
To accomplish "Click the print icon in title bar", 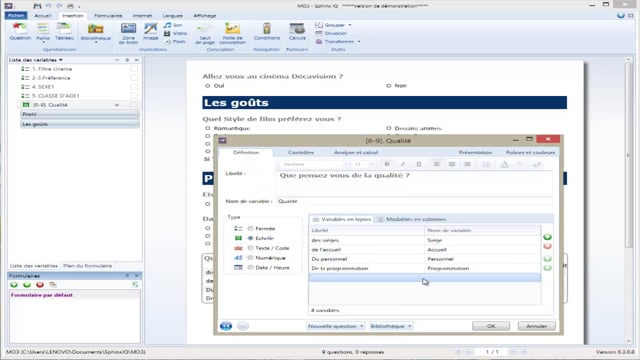I will coord(70,6).
